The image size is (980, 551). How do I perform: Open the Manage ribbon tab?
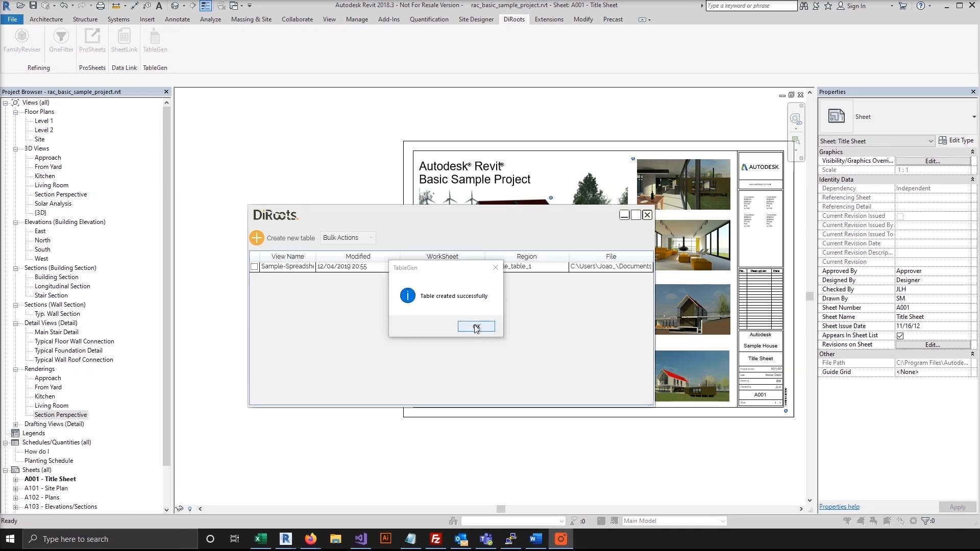pos(357,19)
